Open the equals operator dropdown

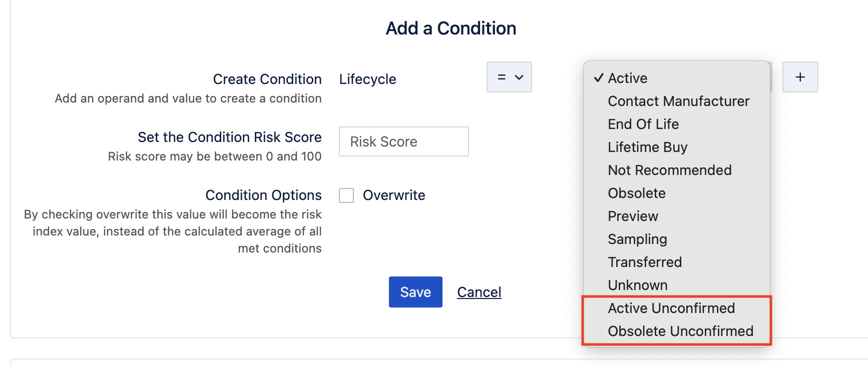[509, 77]
